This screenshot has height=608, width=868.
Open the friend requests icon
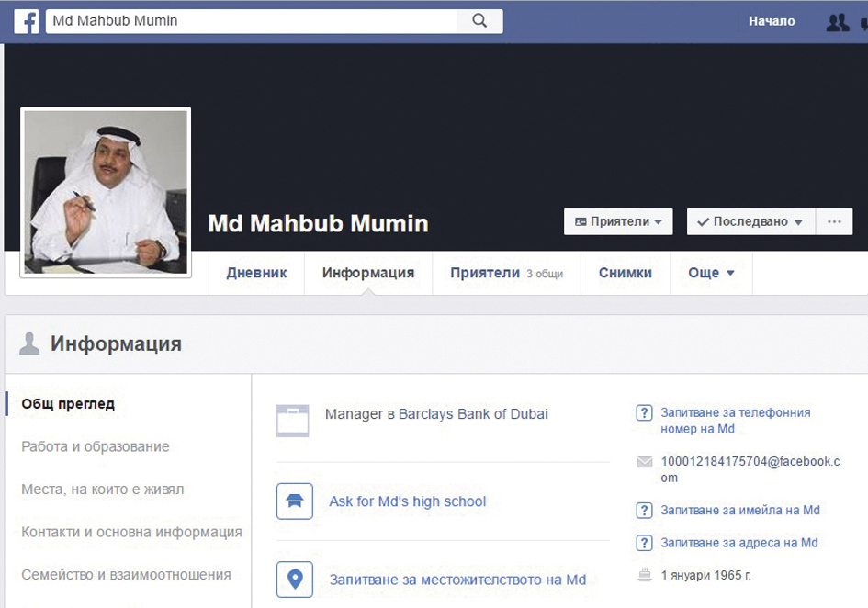coord(838,22)
